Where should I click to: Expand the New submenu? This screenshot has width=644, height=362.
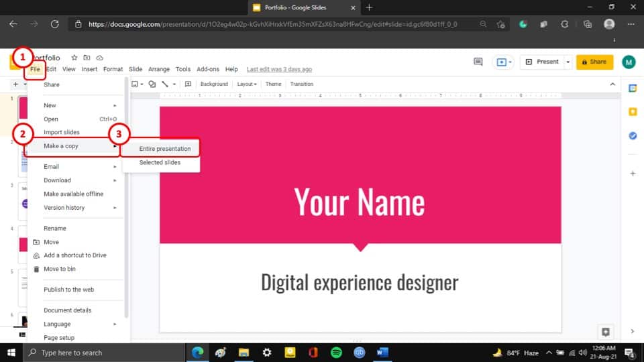click(76, 105)
